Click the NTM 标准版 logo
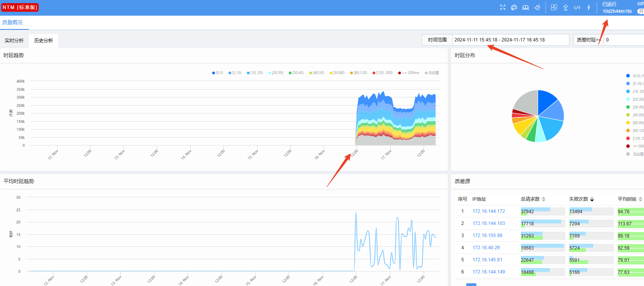 pos(20,7)
